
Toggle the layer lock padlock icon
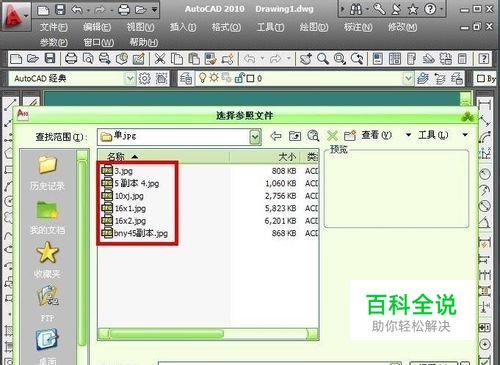point(239,78)
